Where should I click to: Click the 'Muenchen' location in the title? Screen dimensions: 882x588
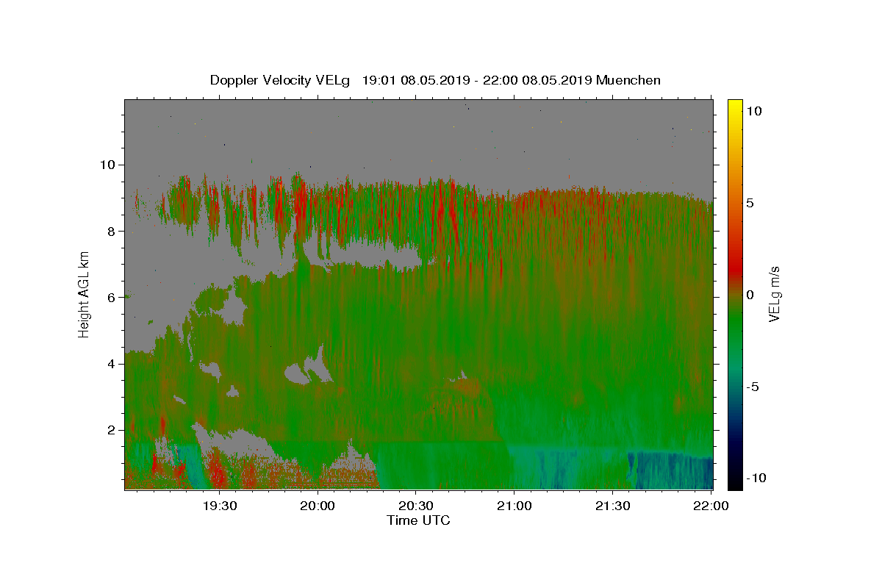[x=628, y=80]
